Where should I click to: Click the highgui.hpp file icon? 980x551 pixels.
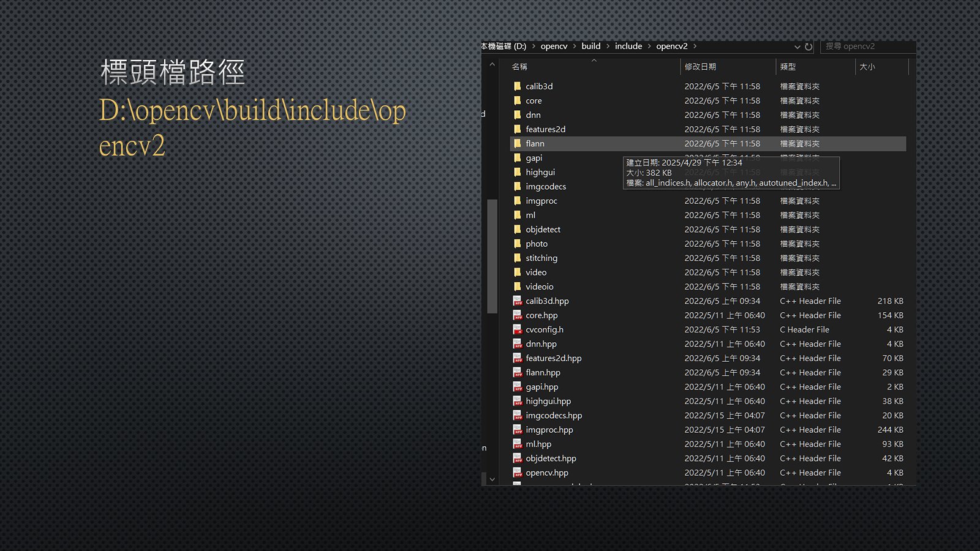click(518, 401)
